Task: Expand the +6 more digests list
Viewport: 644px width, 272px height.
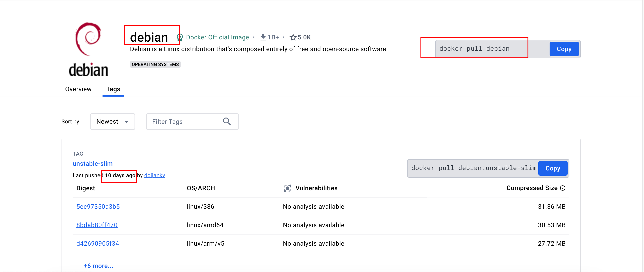Action: (98, 265)
